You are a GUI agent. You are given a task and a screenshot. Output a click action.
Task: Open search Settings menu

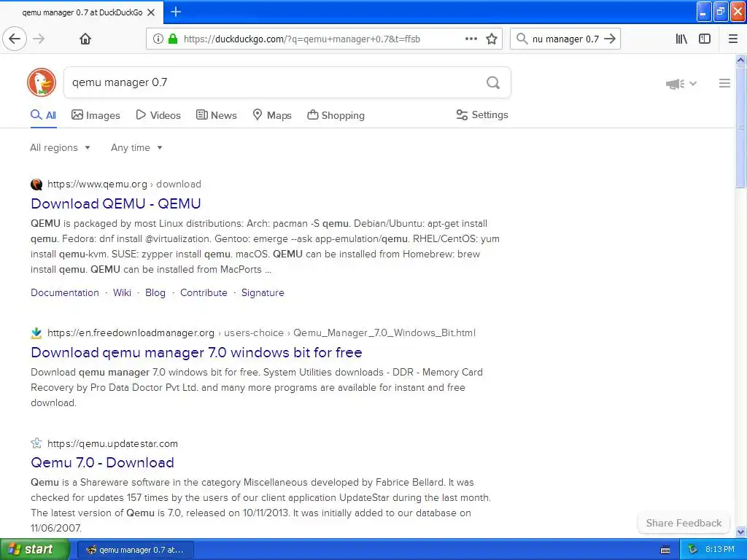click(482, 114)
